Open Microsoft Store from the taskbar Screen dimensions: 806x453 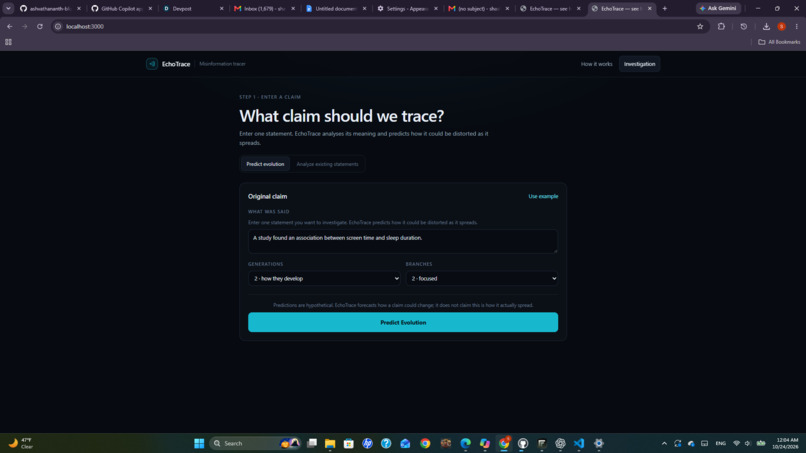[349, 443]
